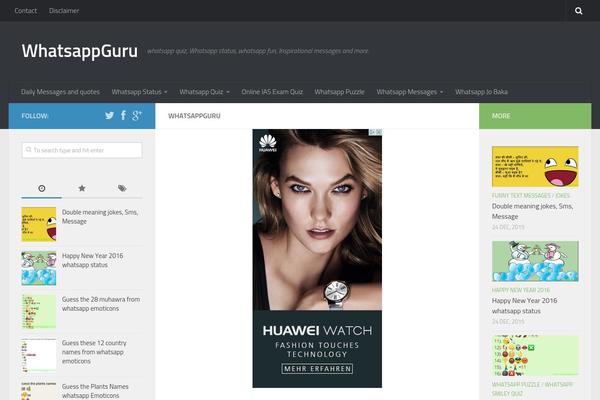600x400 pixels.
Task: Open Guess the Plants Names post
Action: [95, 391]
